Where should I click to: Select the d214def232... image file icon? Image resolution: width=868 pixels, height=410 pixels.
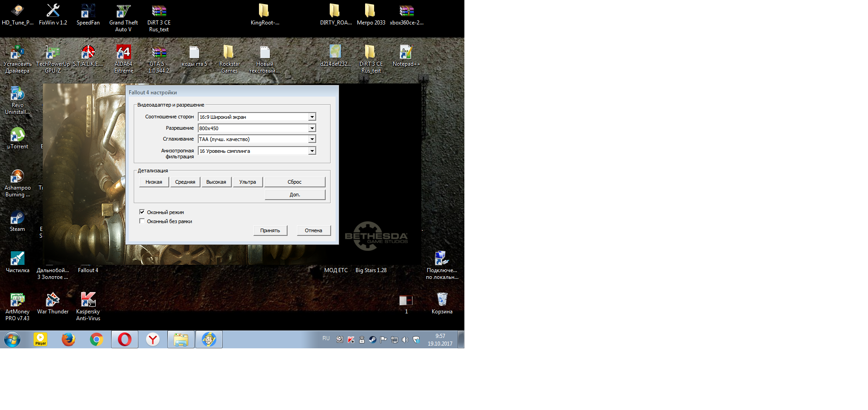336,56
